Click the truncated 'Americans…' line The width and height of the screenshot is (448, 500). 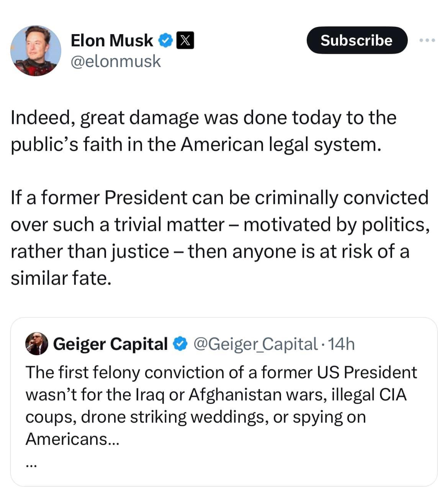tap(72, 439)
